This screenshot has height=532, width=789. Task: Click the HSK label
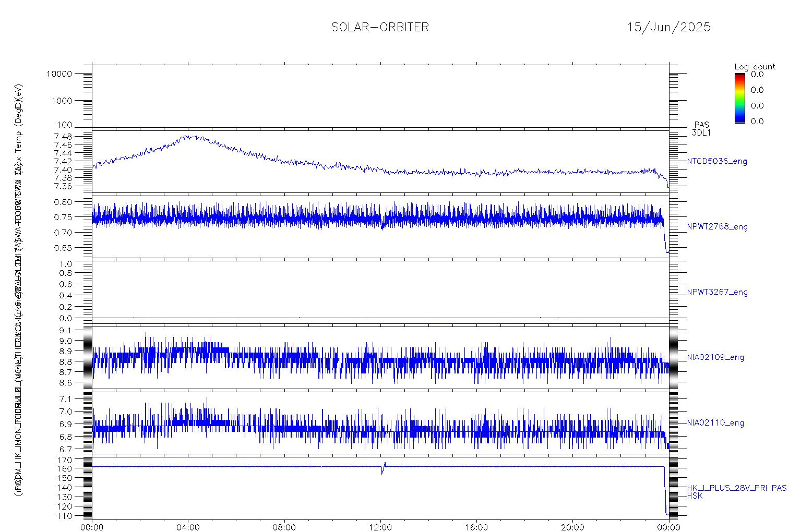click(695, 496)
